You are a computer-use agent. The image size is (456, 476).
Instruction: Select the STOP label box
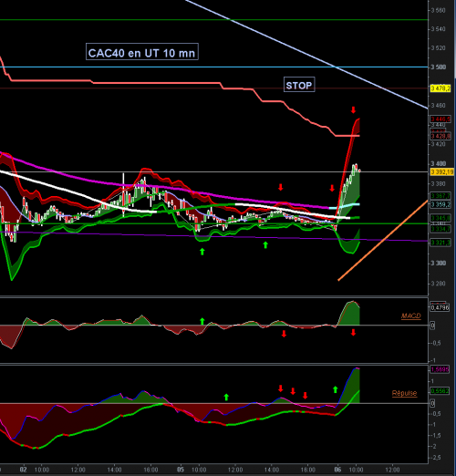click(x=299, y=85)
